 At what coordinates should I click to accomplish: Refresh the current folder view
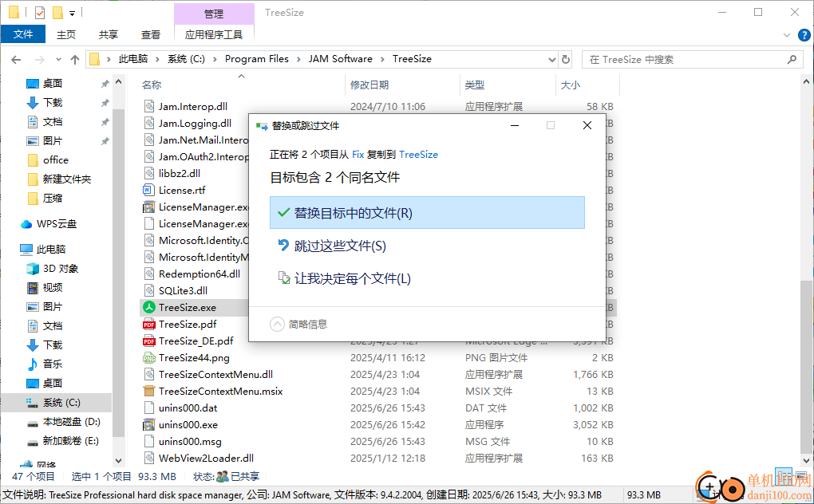(x=566, y=59)
